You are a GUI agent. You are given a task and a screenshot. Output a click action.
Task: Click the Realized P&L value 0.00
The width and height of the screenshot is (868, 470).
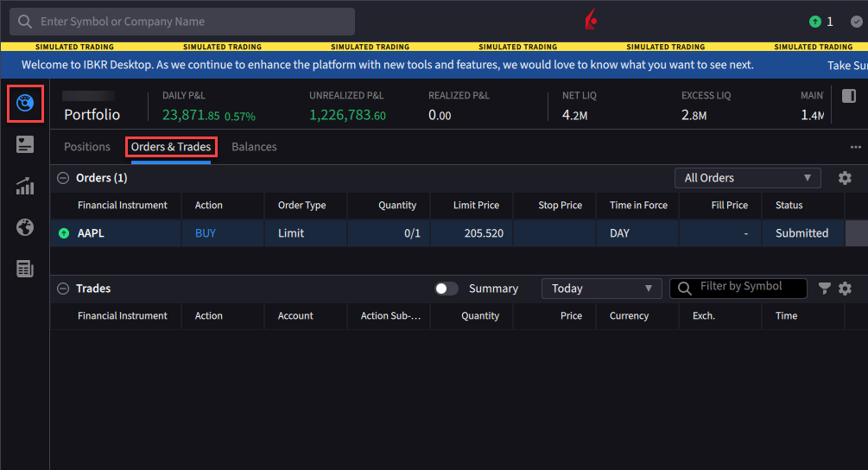click(x=440, y=115)
